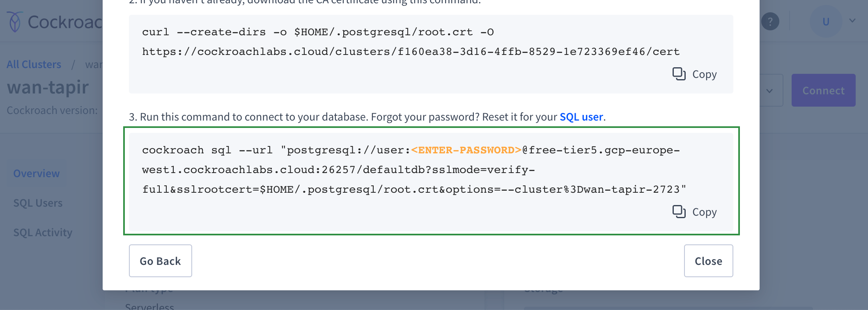The width and height of the screenshot is (868, 310).
Task: Open the SQL Users sidebar item
Action: 38,203
